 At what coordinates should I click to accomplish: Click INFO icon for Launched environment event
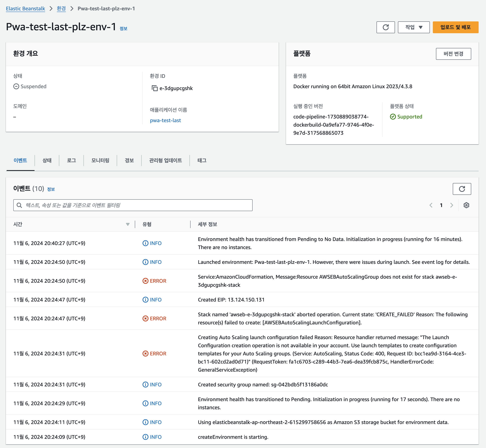point(145,262)
